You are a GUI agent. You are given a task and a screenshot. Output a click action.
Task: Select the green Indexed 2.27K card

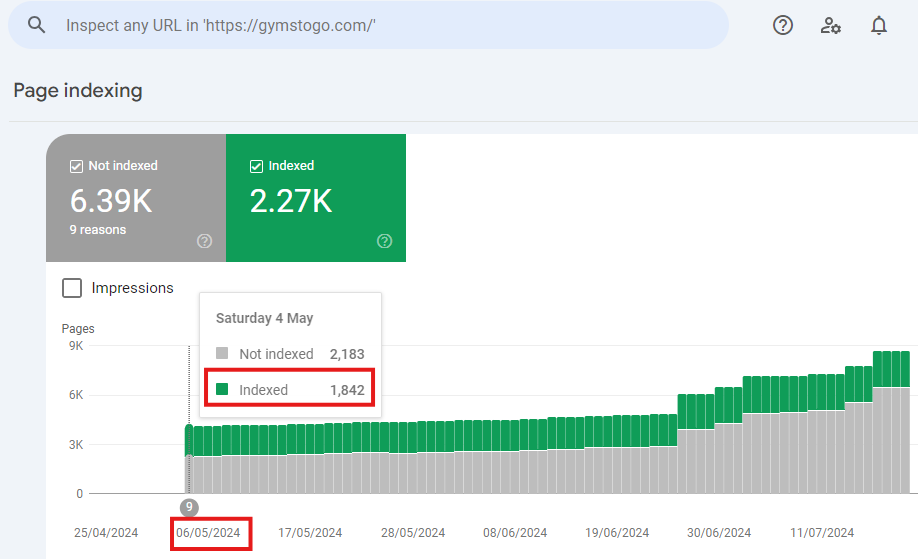point(316,198)
